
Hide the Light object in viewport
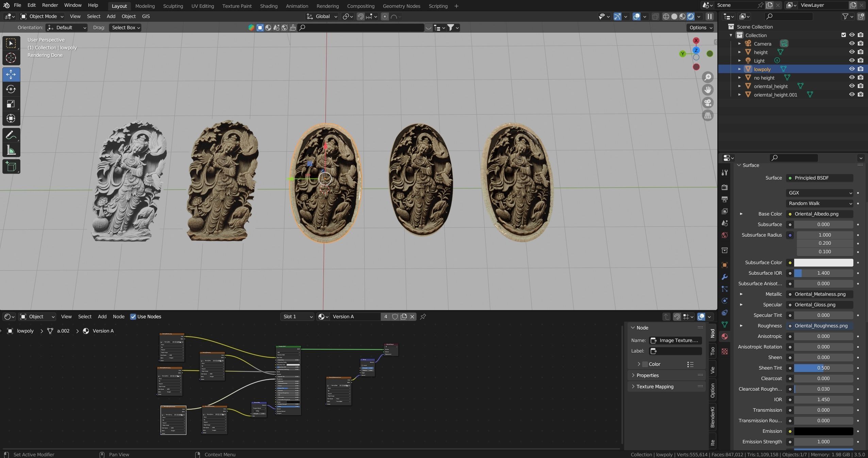click(x=852, y=61)
